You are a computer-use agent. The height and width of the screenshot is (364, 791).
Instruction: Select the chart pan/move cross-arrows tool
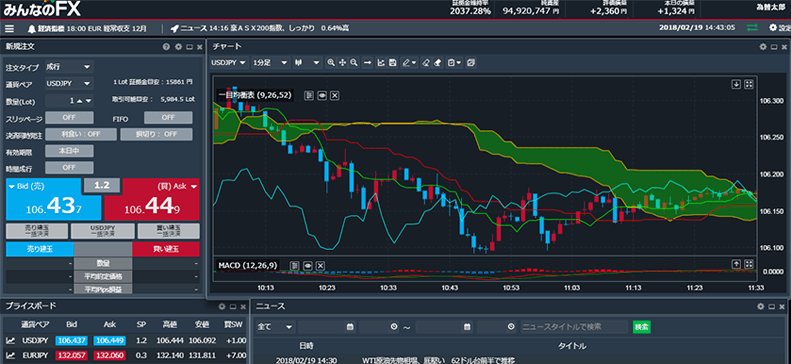click(x=343, y=63)
